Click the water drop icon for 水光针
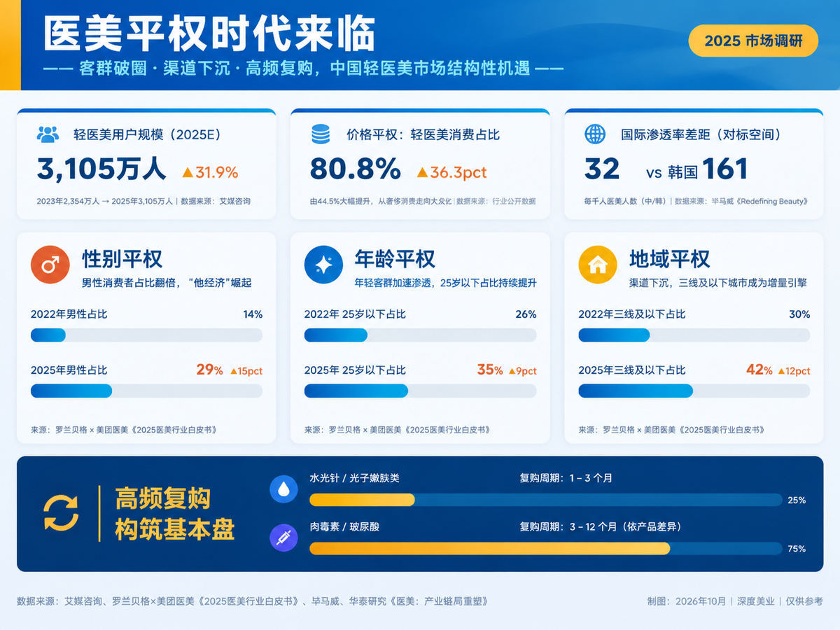Image resolution: width=840 pixels, height=630 pixels. pyautogui.click(x=283, y=489)
